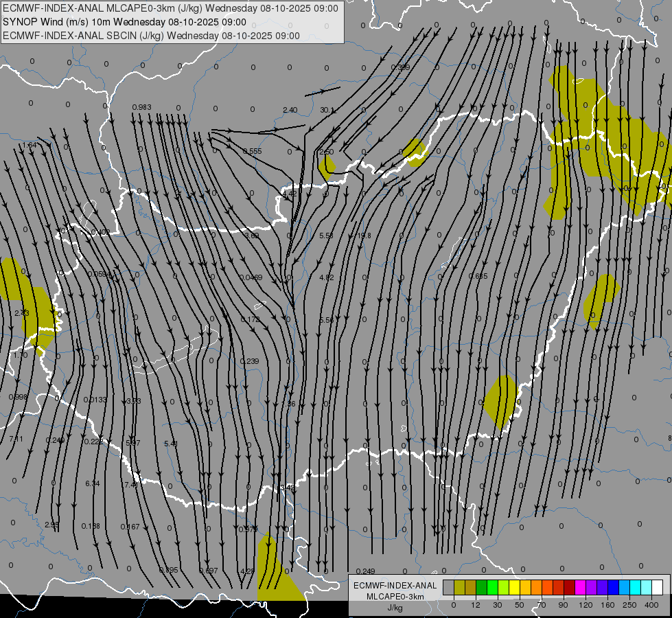Viewport: 672px width, 618px height.
Task: Click the map value 7.41
Action: (131, 485)
